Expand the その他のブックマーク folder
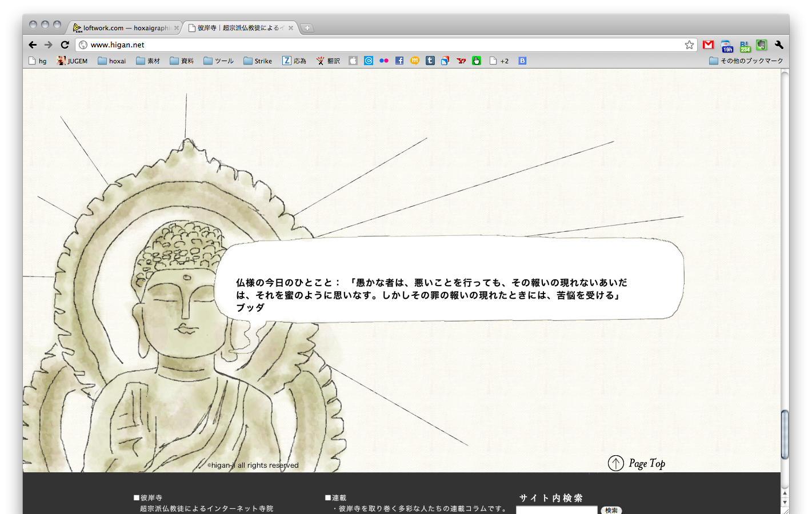The width and height of the screenshot is (812, 514). pyautogui.click(x=746, y=61)
